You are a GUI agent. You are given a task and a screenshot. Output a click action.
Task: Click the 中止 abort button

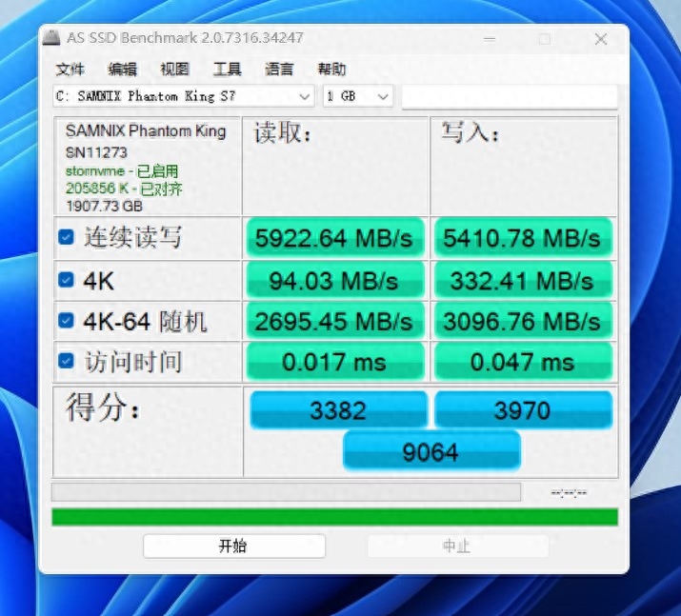[457, 546]
